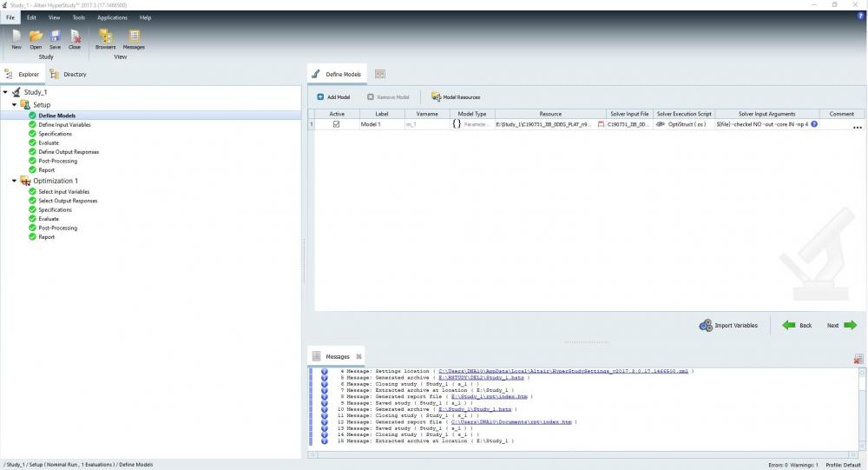Select Report under Optimization 1
The width and height of the screenshot is (868, 470).
(x=47, y=236)
